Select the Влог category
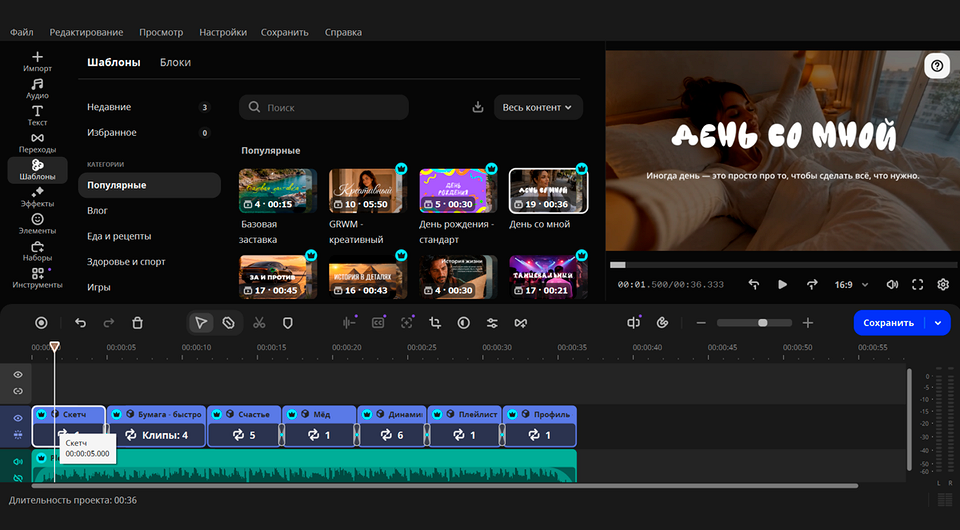 149,211
